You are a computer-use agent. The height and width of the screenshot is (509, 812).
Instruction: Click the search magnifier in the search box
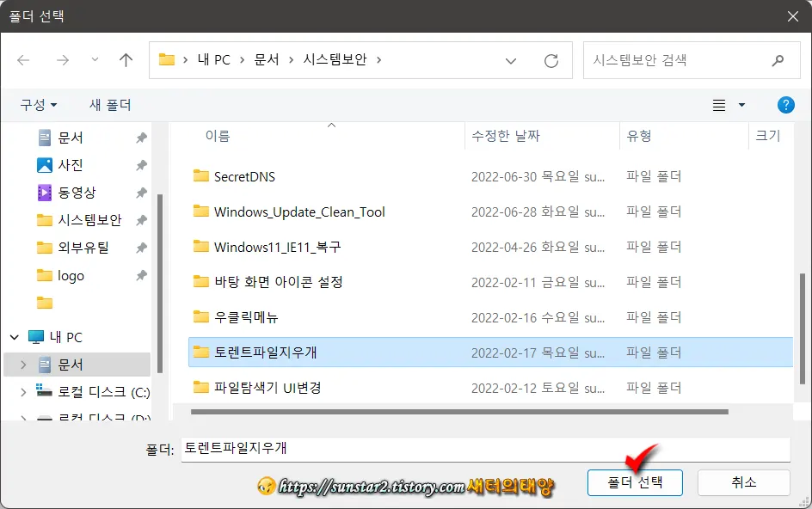[x=778, y=60]
